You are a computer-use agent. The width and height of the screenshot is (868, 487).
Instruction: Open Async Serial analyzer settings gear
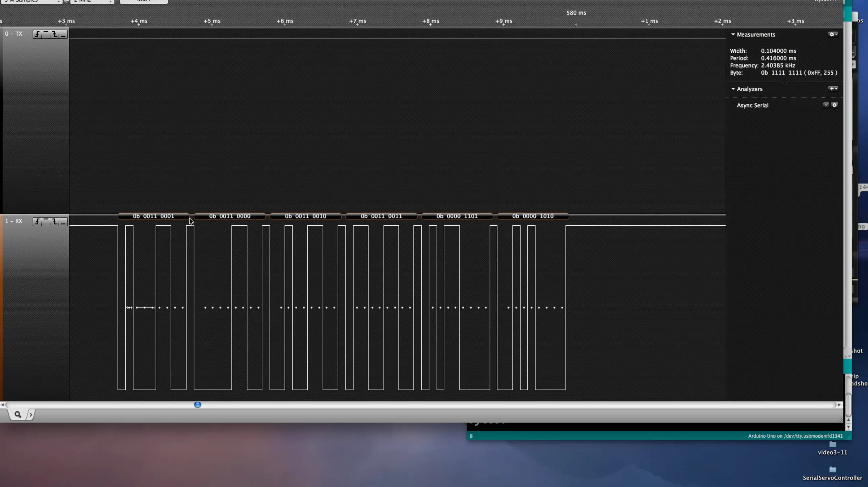pyautogui.click(x=835, y=105)
